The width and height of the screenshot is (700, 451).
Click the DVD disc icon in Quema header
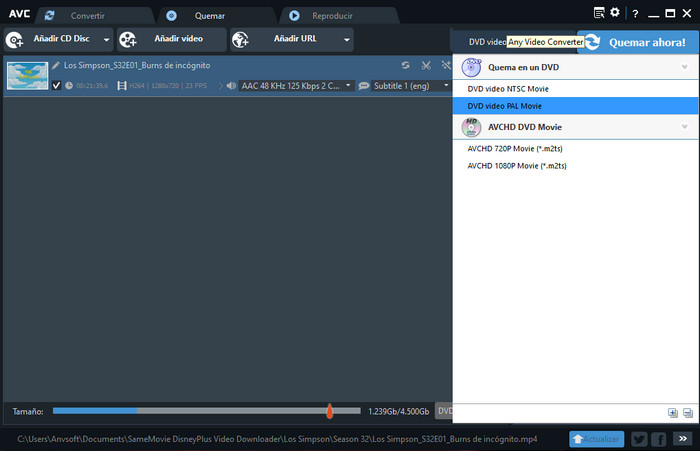click(471, 67)
